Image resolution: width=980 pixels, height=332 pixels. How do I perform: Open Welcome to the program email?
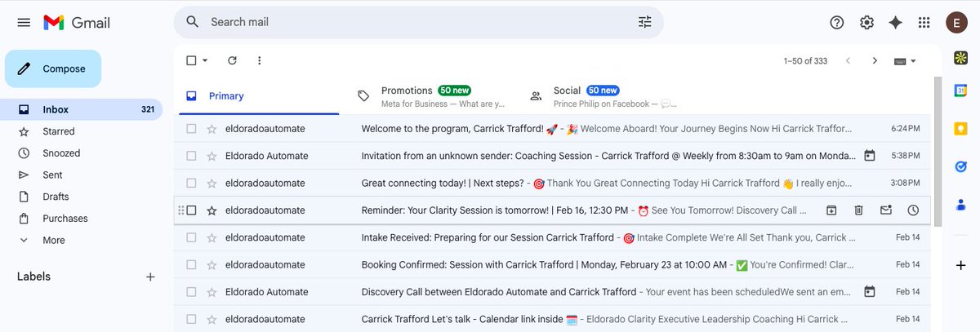(552, 129)
